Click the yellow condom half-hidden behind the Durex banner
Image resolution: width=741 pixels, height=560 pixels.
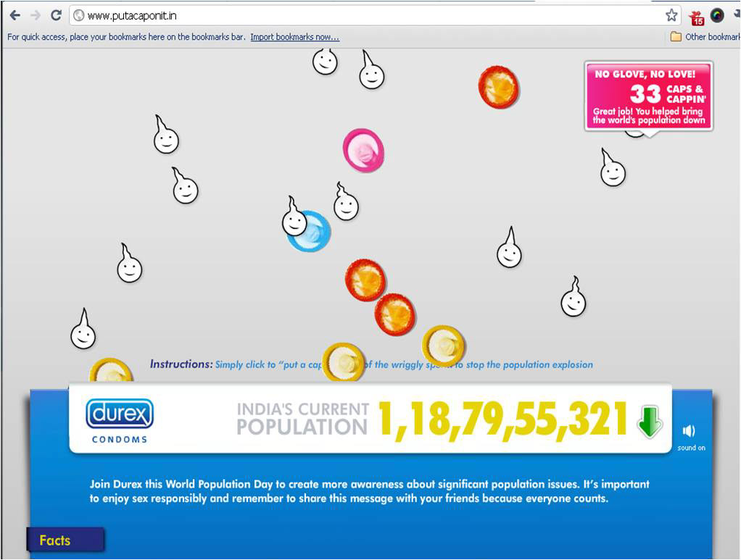pos(111,371)
